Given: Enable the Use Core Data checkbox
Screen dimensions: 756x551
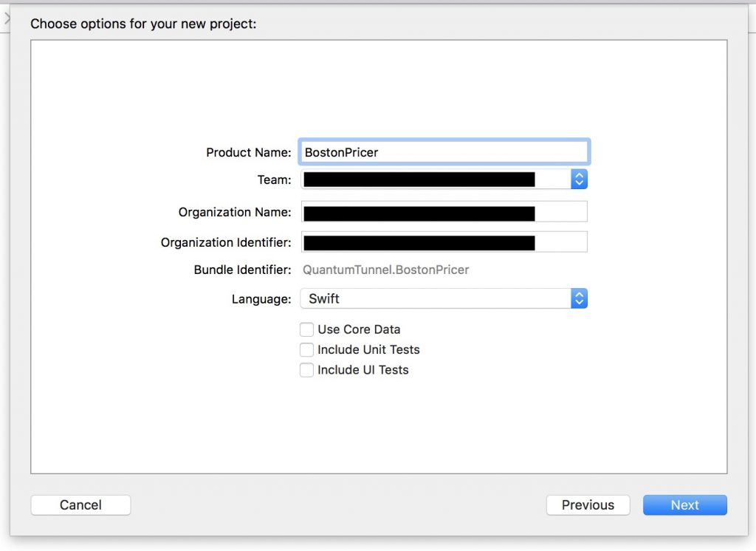Looking at the screenshot, I should [307, 329].
